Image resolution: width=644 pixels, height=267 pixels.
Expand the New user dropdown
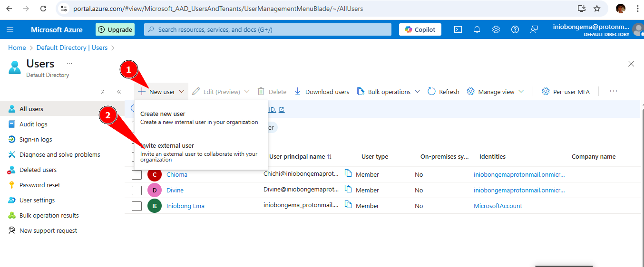[x=182, y=92]
